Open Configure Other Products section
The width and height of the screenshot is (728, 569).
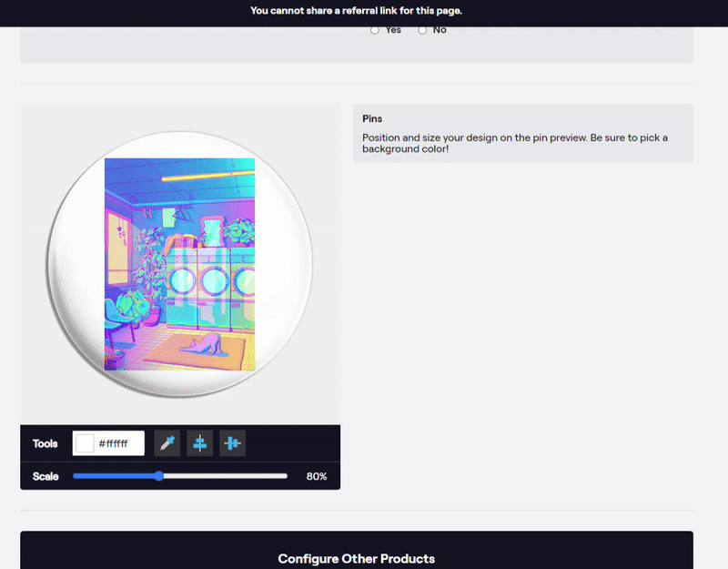coord(357,558)
